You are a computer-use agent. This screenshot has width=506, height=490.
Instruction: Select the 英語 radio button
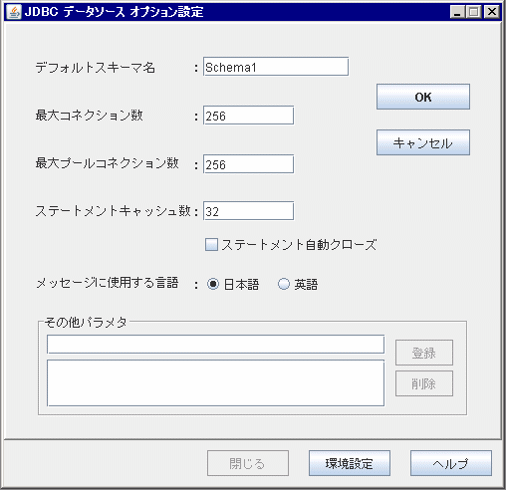pos(284,284)
